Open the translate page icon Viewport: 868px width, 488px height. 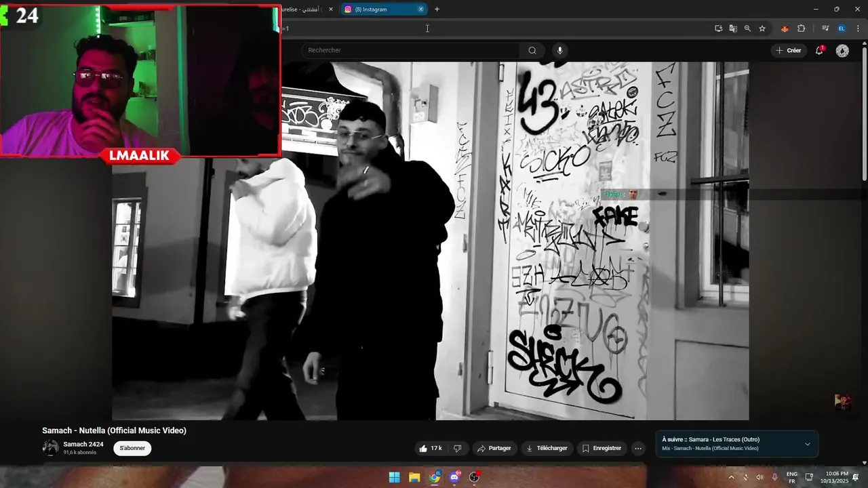click(733, 28)
